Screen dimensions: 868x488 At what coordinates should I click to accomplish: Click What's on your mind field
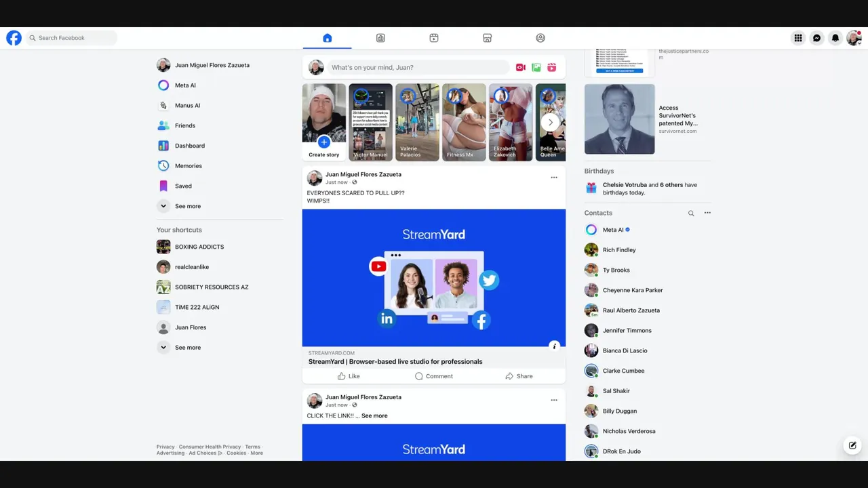click(x=418, y=67)
